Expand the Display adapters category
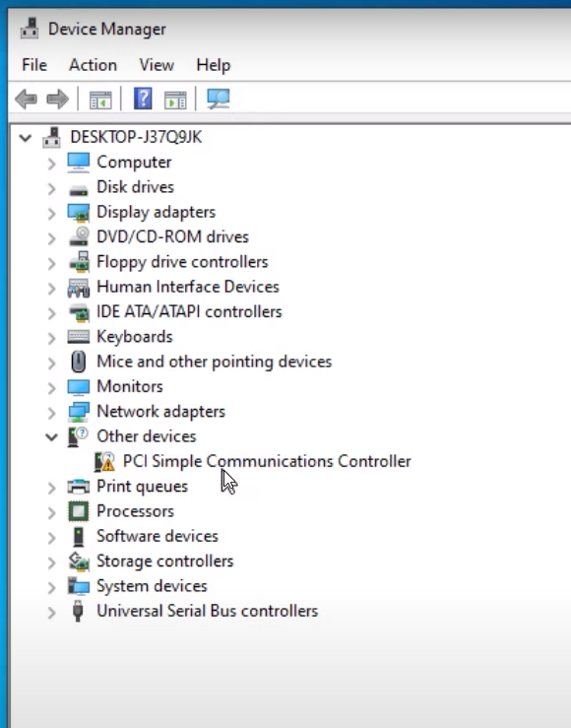This screenshot has height=728, width=571. [51, 214]
